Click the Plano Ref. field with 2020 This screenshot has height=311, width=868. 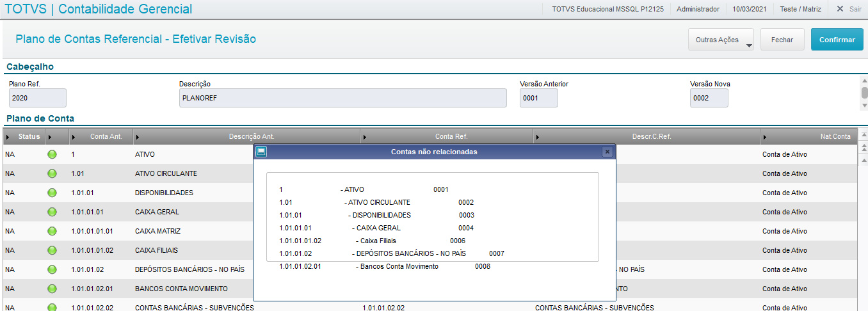click(x=38, y=98)
